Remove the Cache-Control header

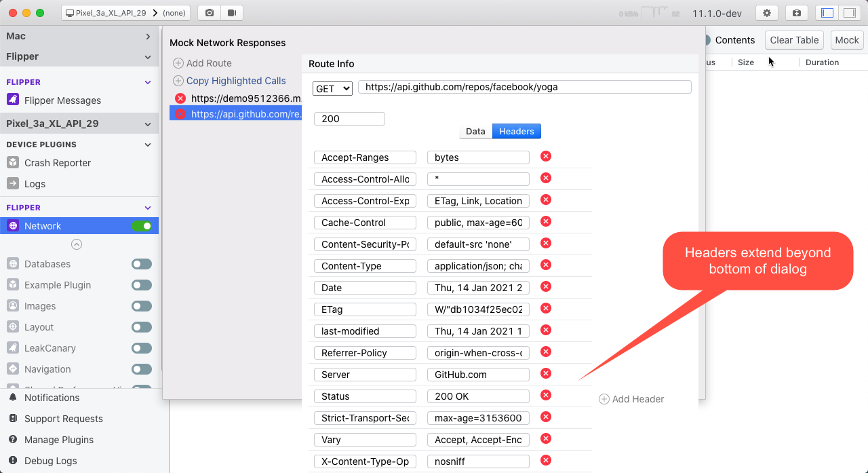click(x=546, y=221)
